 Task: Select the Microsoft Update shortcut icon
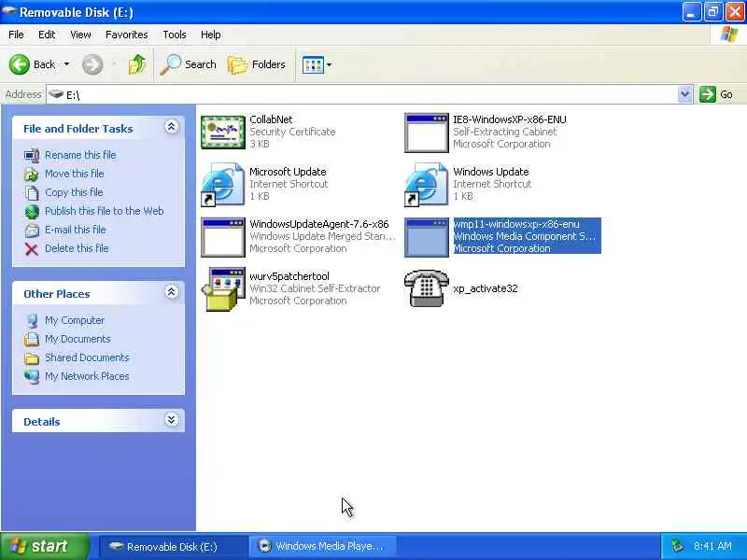(223, 185)
